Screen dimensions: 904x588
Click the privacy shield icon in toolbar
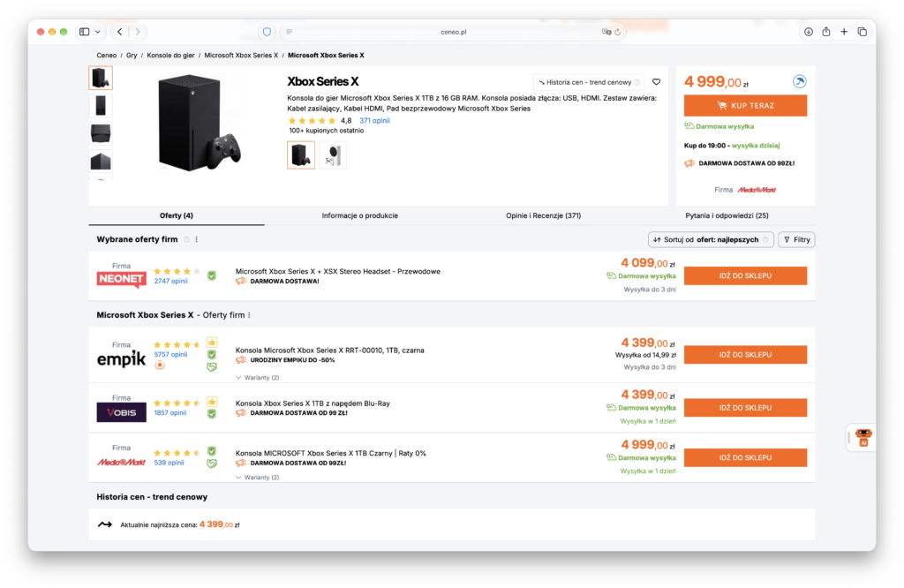tap(267, 32)
